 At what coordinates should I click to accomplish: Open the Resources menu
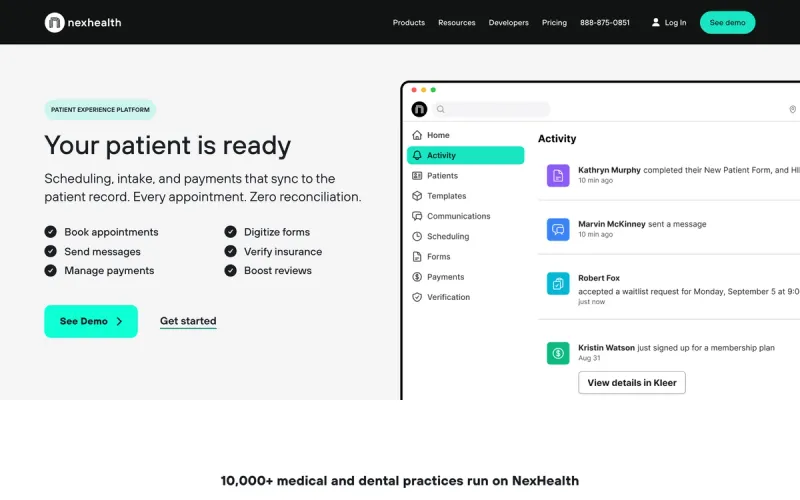[457, 22]
